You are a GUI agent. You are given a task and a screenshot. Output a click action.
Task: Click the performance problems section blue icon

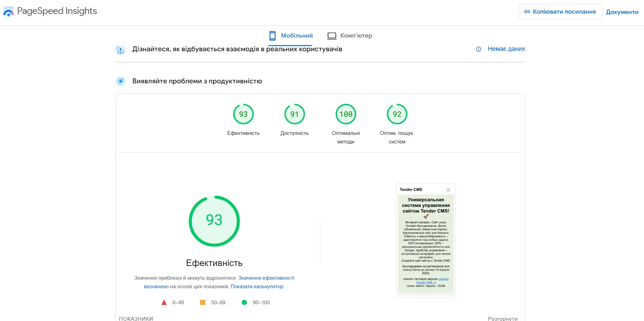(x=121, y=81)
